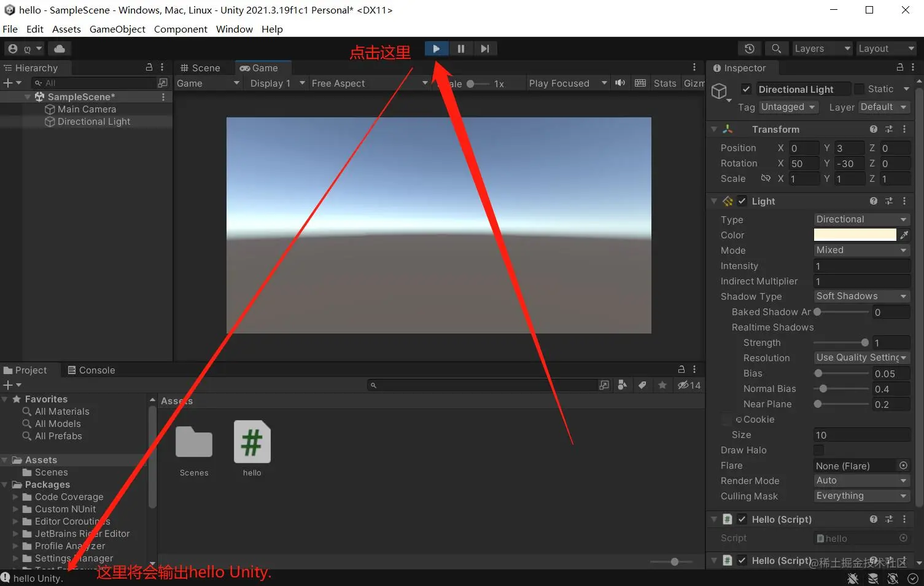Select the hello script asset thumbnail

pyautogui.click(x=252, y=442)
